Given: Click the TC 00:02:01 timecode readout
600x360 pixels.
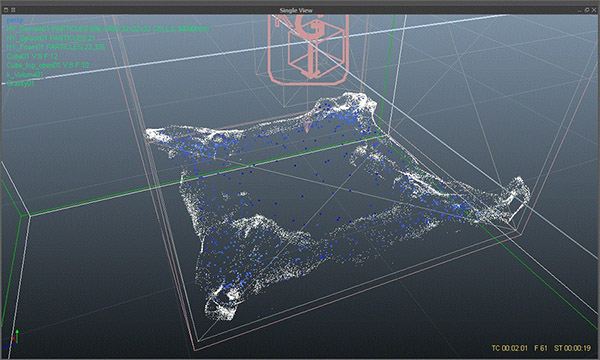Looking at the screenshot, I should (509, 348).
